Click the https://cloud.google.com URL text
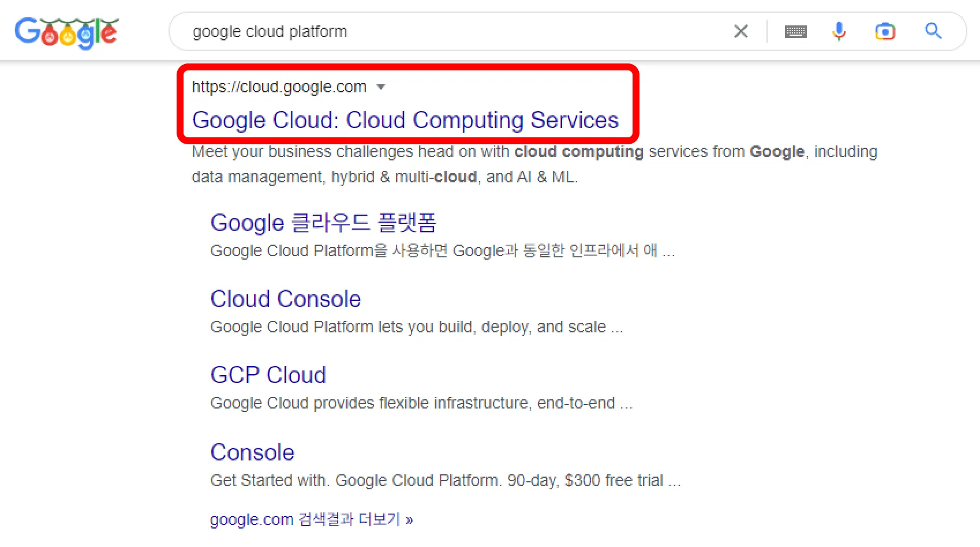This screenshot has width=980, height=547. pos(279,87)
